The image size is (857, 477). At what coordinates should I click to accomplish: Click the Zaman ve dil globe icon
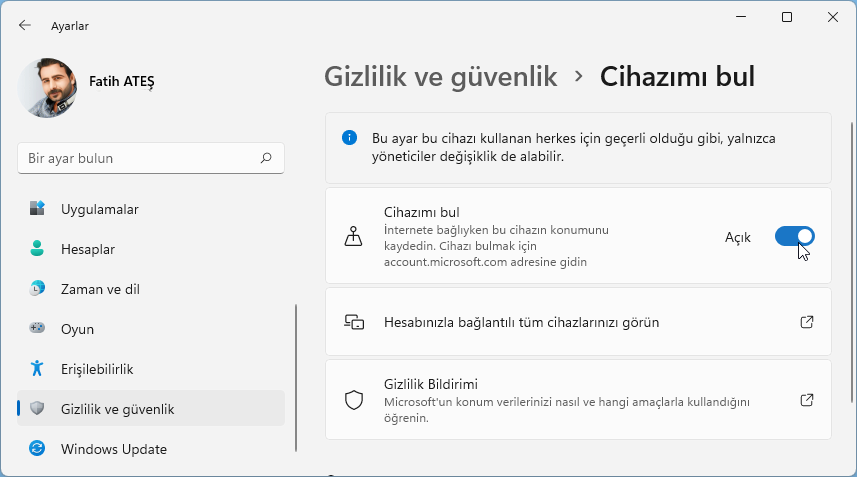click(x=37, y=289)
